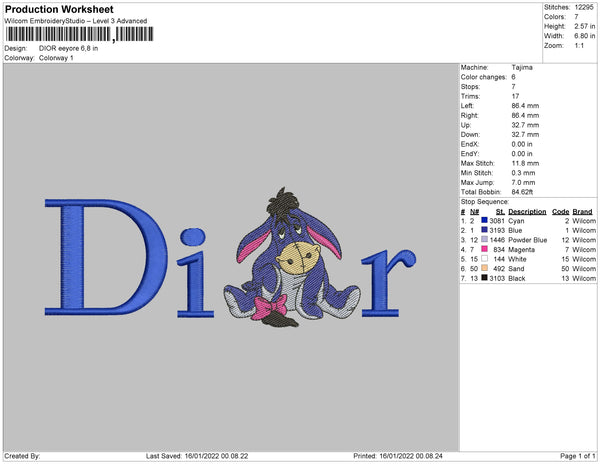Image resolution: width=600 pixels, height=464 pixels.
Task: Click the Height value 2.57 in
Action: pos(584,26)
